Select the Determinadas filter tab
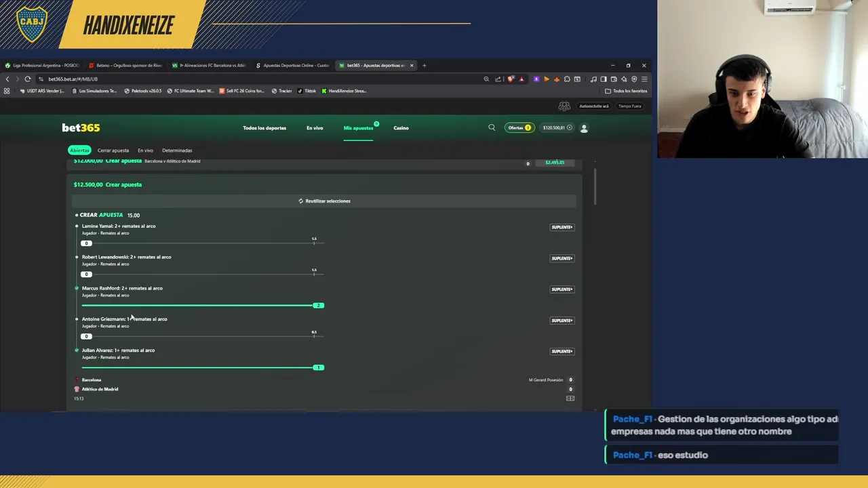This screenshot has width=868, height=488. 177,150
